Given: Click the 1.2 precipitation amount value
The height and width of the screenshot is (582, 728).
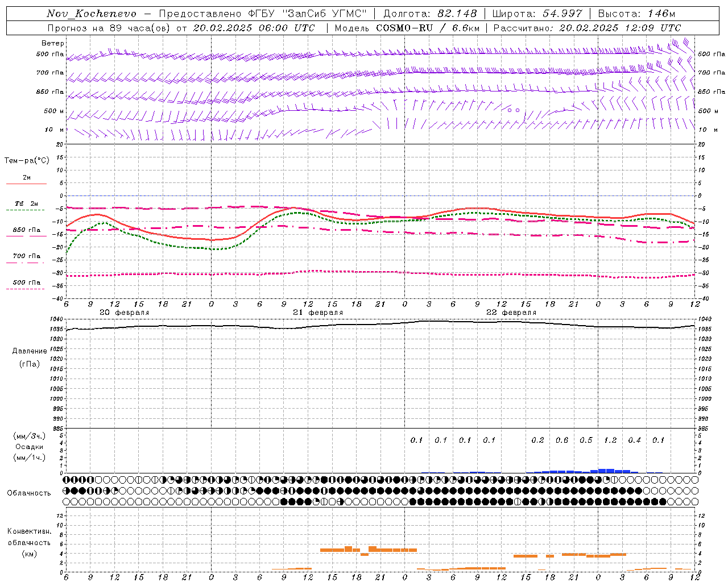Looking at the screenshot, I should [x=610, y=440].
